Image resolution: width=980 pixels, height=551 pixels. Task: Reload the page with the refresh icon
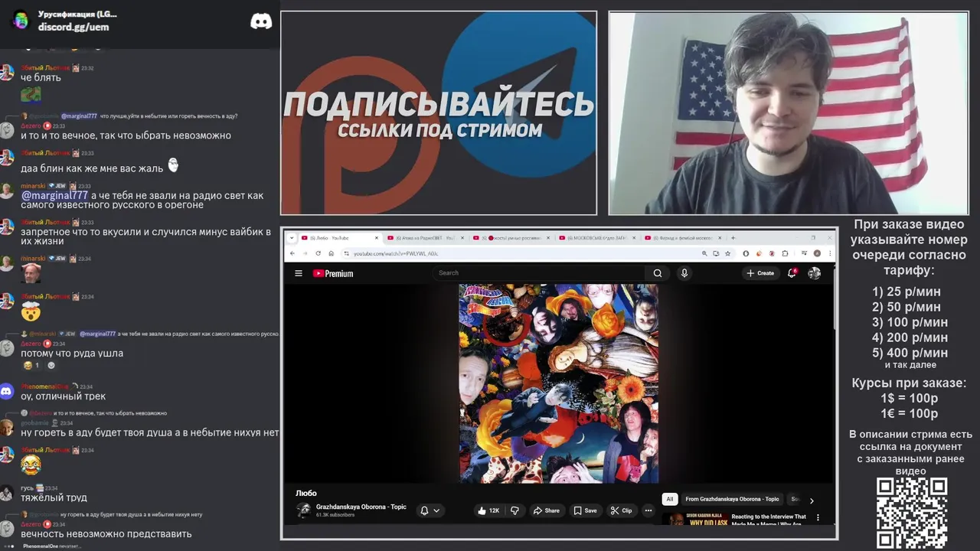[318, 253]
